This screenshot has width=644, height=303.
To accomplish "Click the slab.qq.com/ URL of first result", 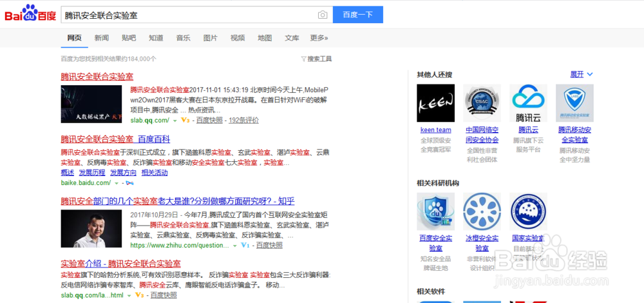I will click(149, 121).
